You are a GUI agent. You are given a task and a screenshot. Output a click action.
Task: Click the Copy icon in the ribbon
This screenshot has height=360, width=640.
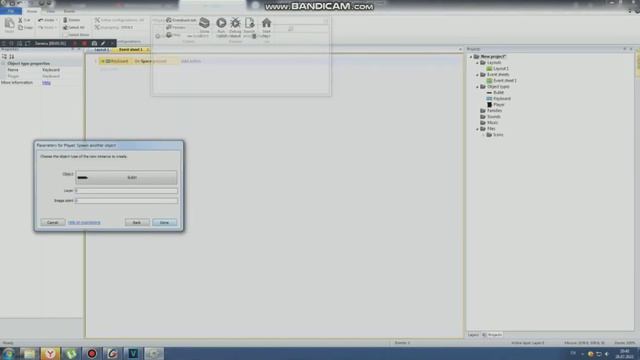click(20, 27)
